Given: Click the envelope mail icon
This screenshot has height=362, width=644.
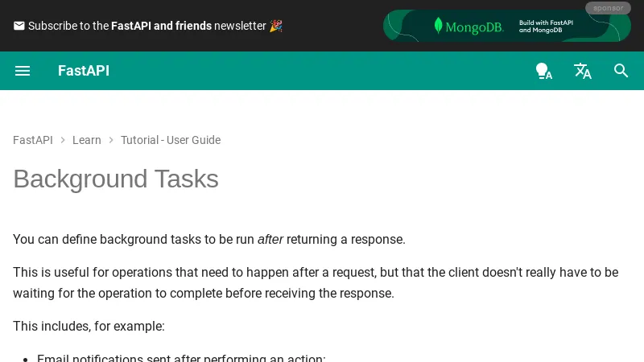Looking at the screenshot, I should [x=19, y=26].
